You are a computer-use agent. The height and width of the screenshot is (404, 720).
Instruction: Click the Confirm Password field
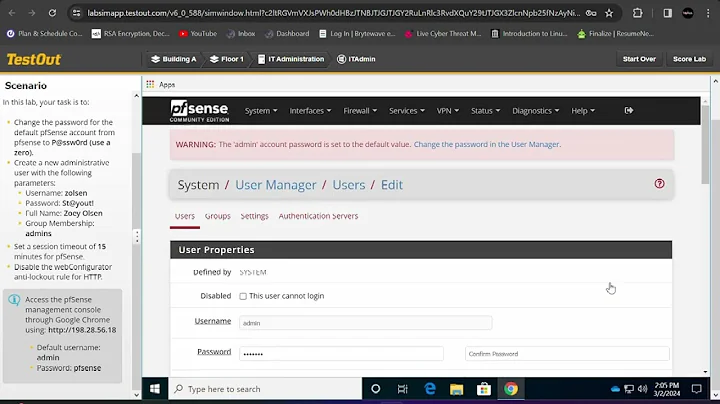(x=567, y=354)
